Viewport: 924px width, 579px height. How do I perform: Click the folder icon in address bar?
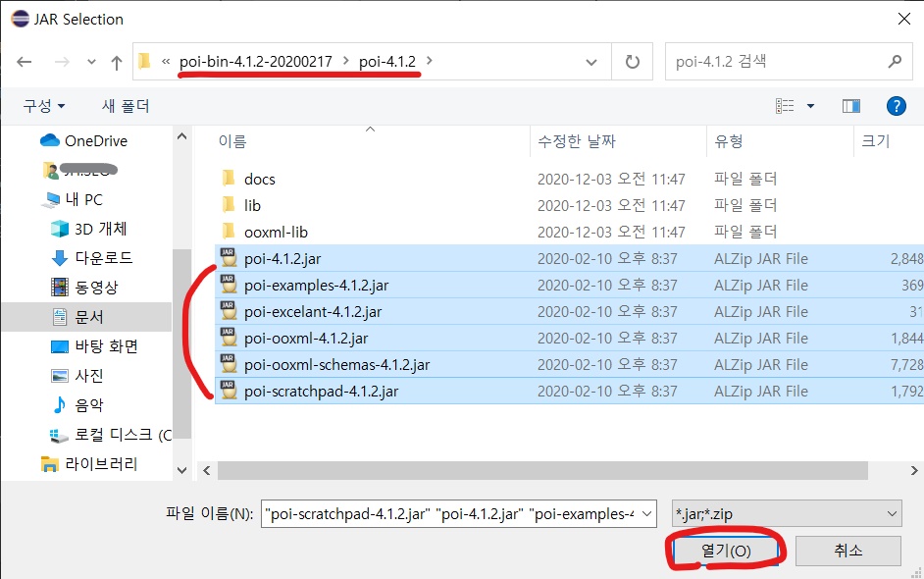144,61
